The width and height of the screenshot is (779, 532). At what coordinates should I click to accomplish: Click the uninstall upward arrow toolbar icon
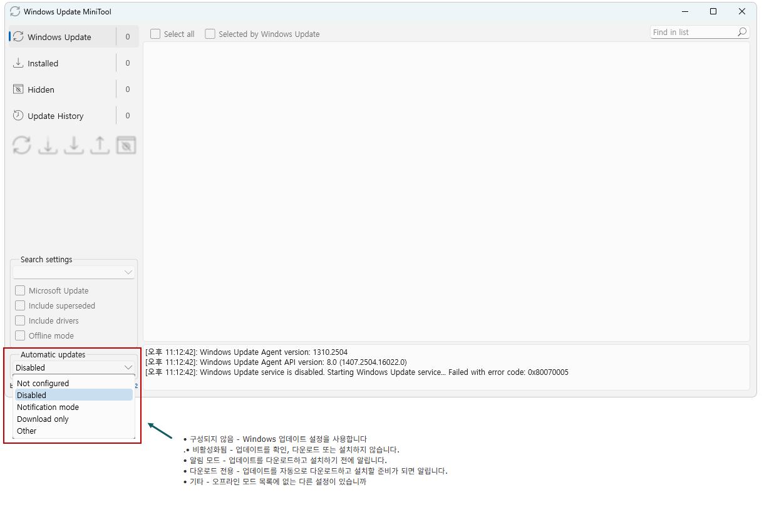[100, 145]
